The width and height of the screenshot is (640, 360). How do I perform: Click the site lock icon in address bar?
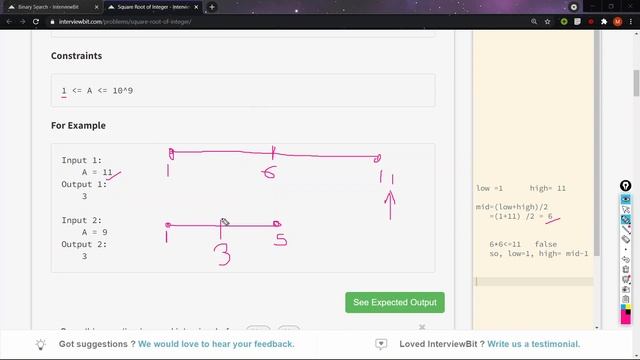pos(52,22)
